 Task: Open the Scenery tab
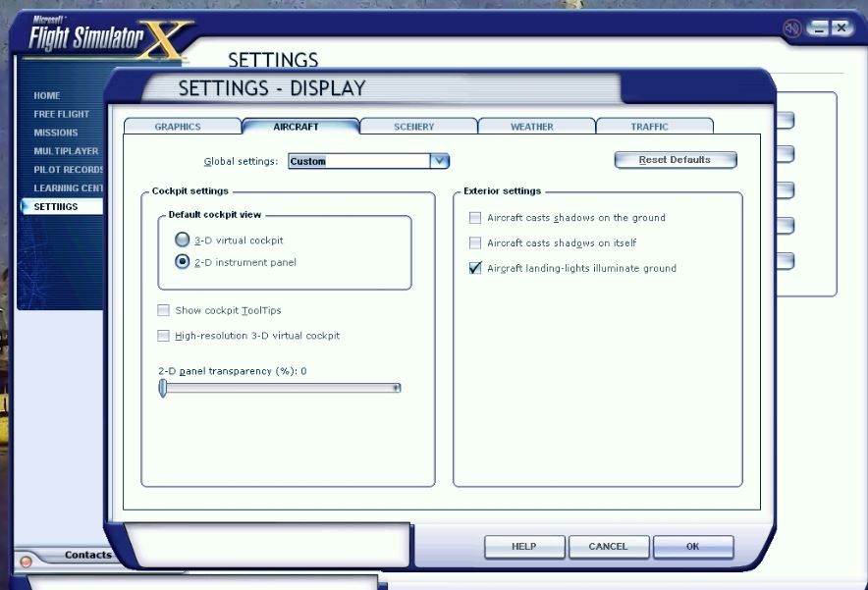coord(418,127)
